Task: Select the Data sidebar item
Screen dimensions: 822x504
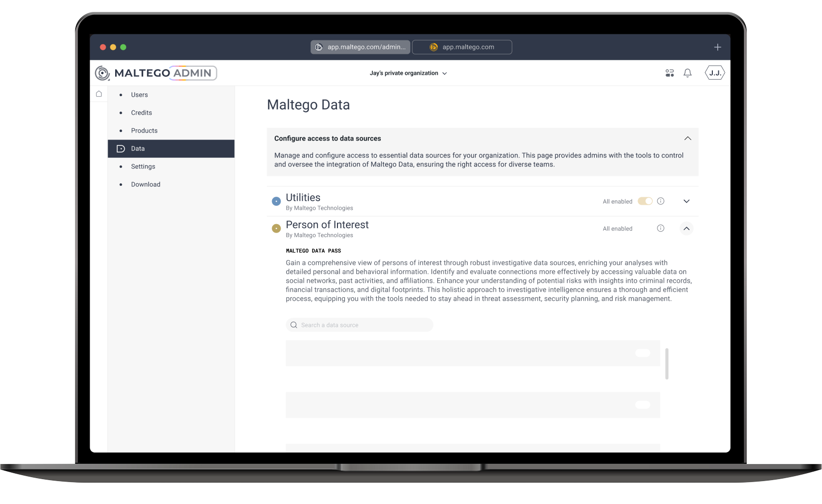Action: [x=171, y=148]
